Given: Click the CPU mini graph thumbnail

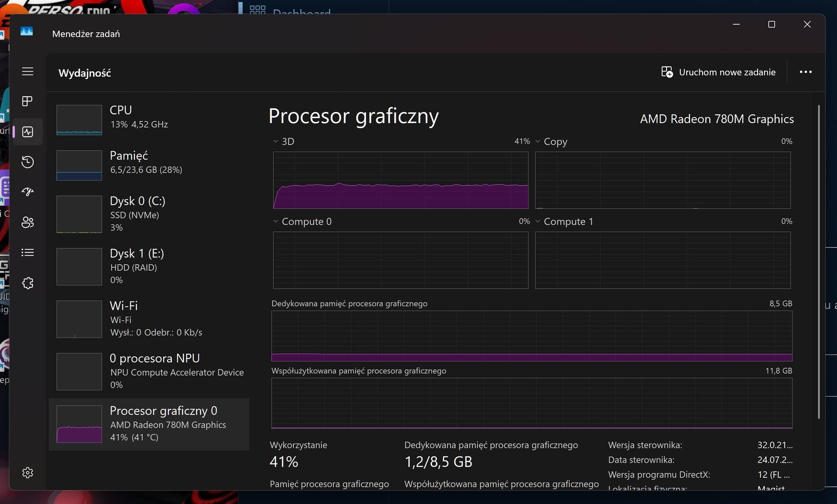Looking at the screenshot, I should pos(79,120).
